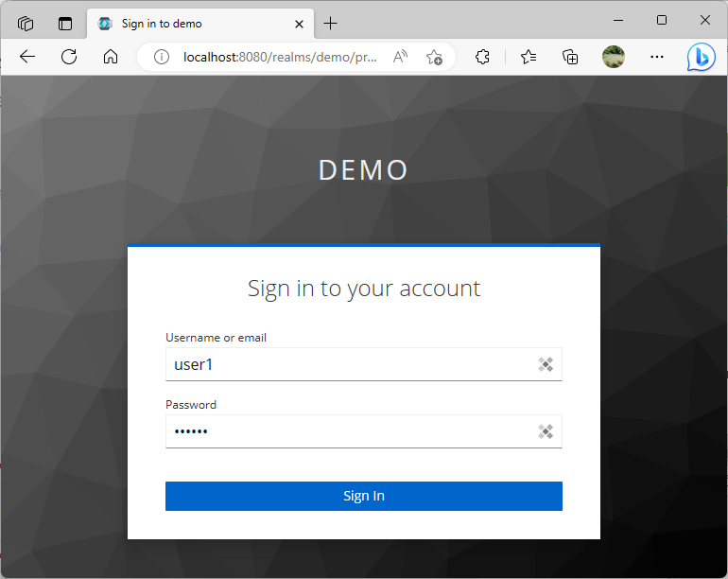Open password manager icon in Password field
Image resolution: width=728 pixels, height=579 pixels.
[x=546, y=431]
